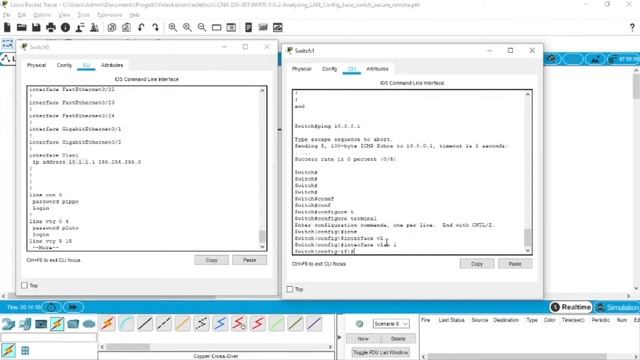Viewport: 640px width, 360px height.
Task: Click Paste button in Switch1 window
Action: tap(515, 264)
